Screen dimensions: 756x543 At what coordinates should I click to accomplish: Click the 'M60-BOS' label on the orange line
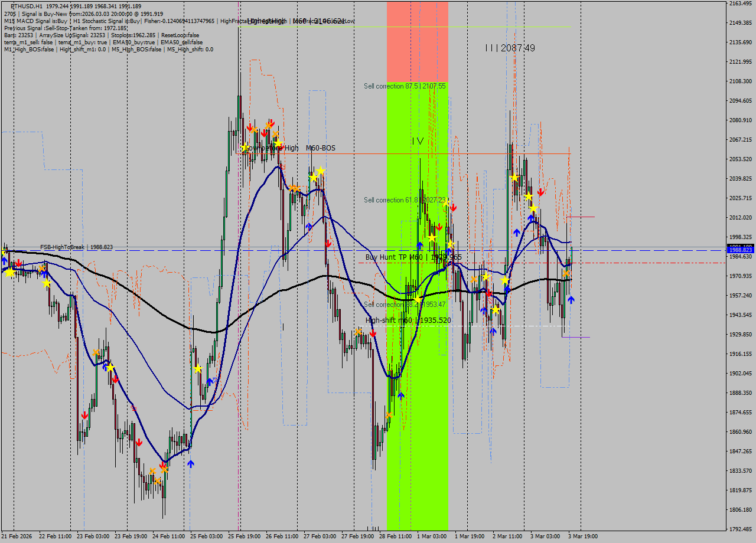[x=321, y=148]
